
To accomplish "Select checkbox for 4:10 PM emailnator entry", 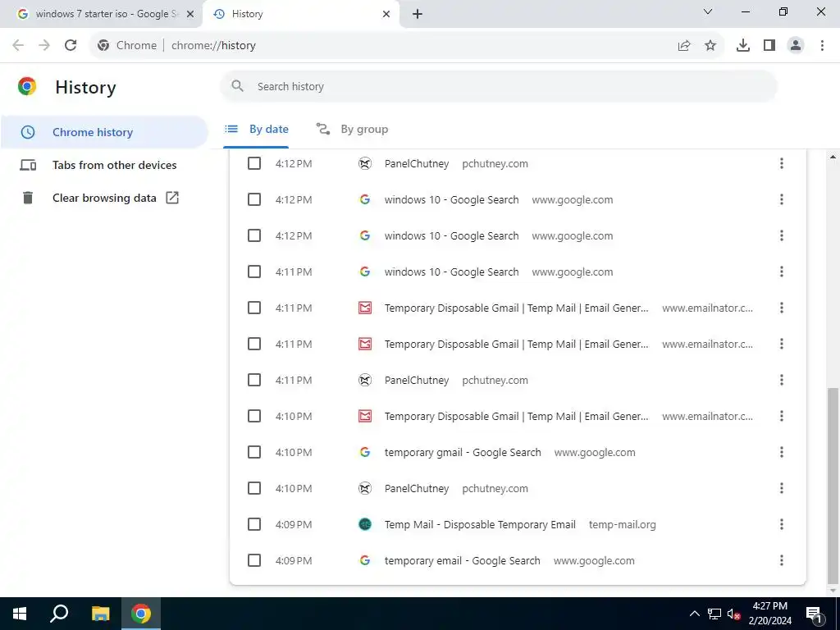I will (254, 416).
